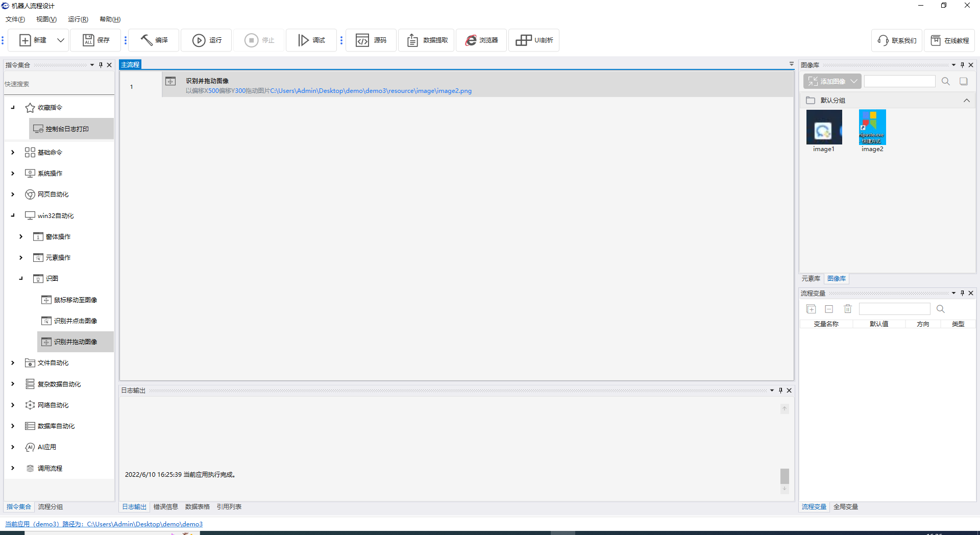Open the 运行(R) menu
Screen dimensions: 980x535
tap(78, 19)
